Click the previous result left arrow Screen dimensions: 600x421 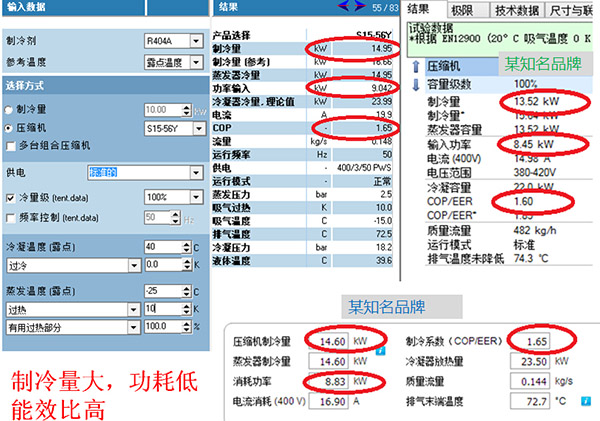click(x=343, y=7)
